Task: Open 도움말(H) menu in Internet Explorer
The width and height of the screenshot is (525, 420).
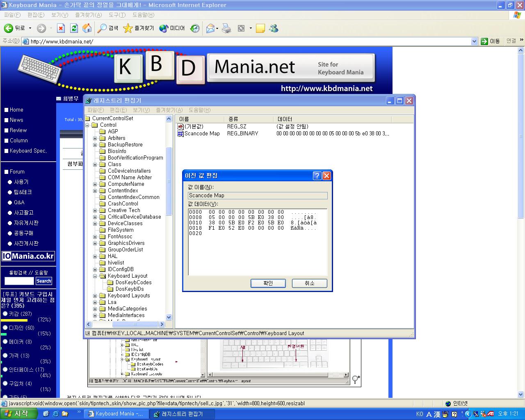Action: pos(143,15)
